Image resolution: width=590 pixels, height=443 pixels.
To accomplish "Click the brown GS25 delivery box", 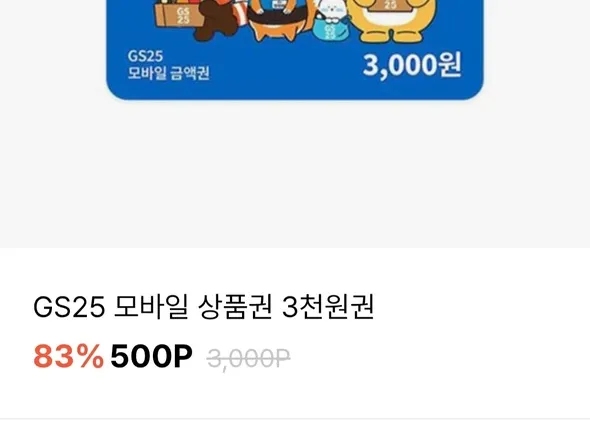I will coord(179,15).
